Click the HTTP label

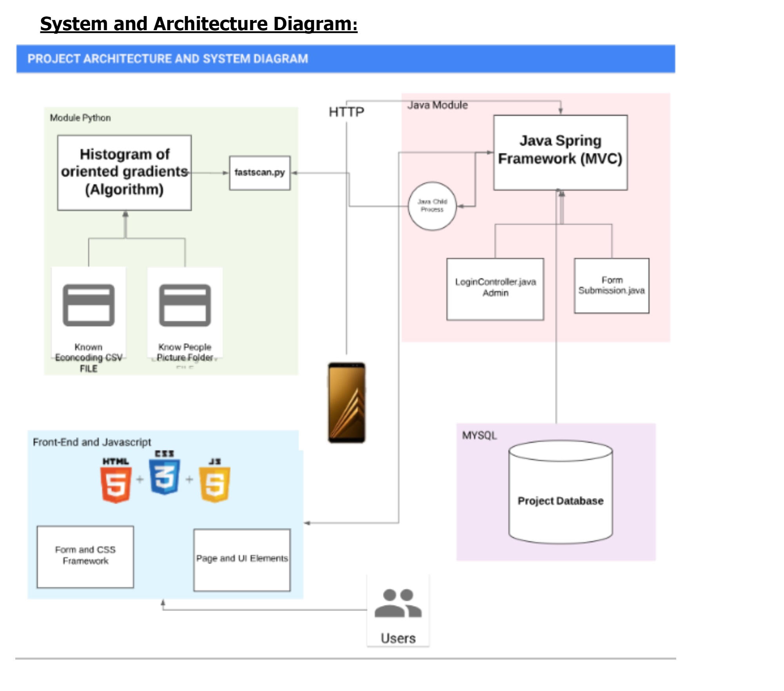tap(347, 112)
